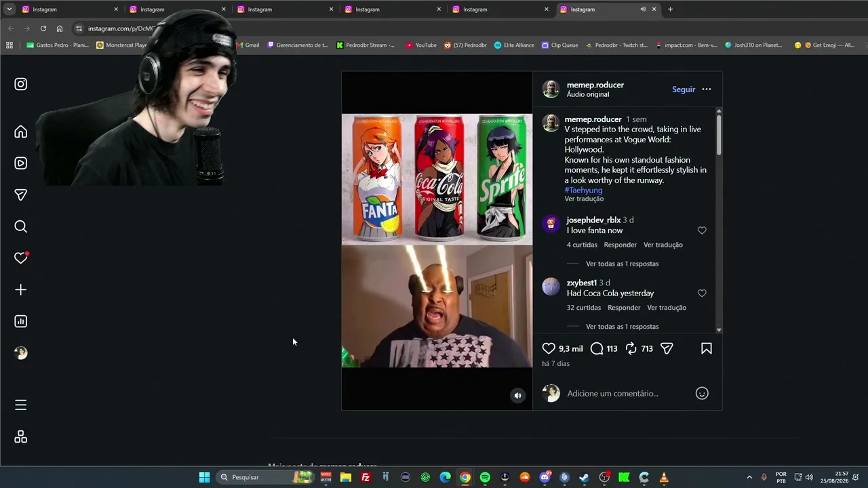This screenshot has height=488, width=868.
Task: Reply to zxybest1's comment with Responder
Action: 624,308
